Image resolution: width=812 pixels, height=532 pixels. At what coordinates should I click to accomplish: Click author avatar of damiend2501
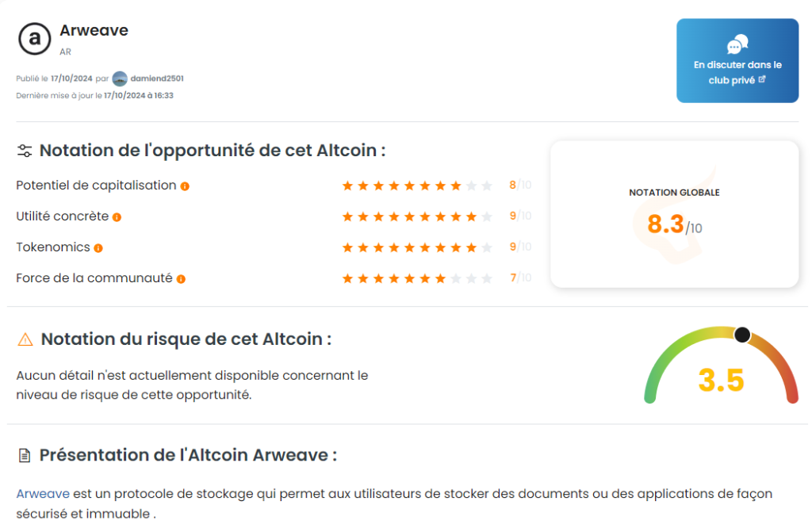(x=120, y=78)
